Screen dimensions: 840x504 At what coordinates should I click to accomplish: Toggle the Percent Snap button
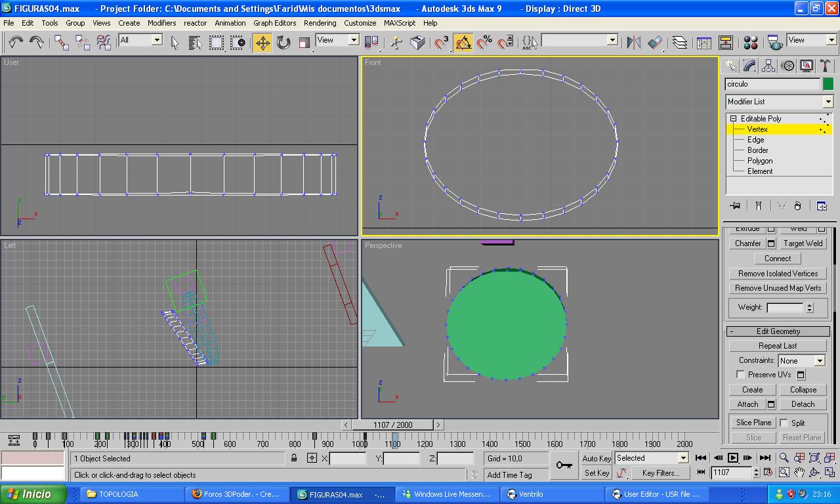(x=484, y=43)
